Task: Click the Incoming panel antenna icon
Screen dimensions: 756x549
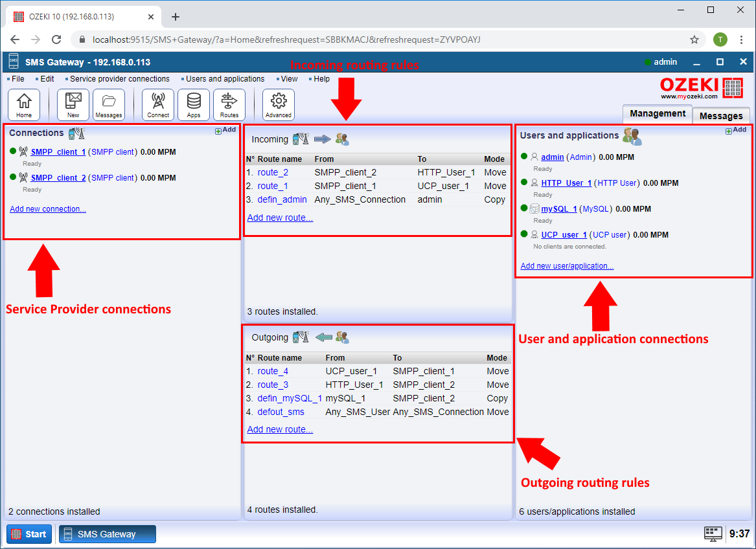Action: [301, 139]
